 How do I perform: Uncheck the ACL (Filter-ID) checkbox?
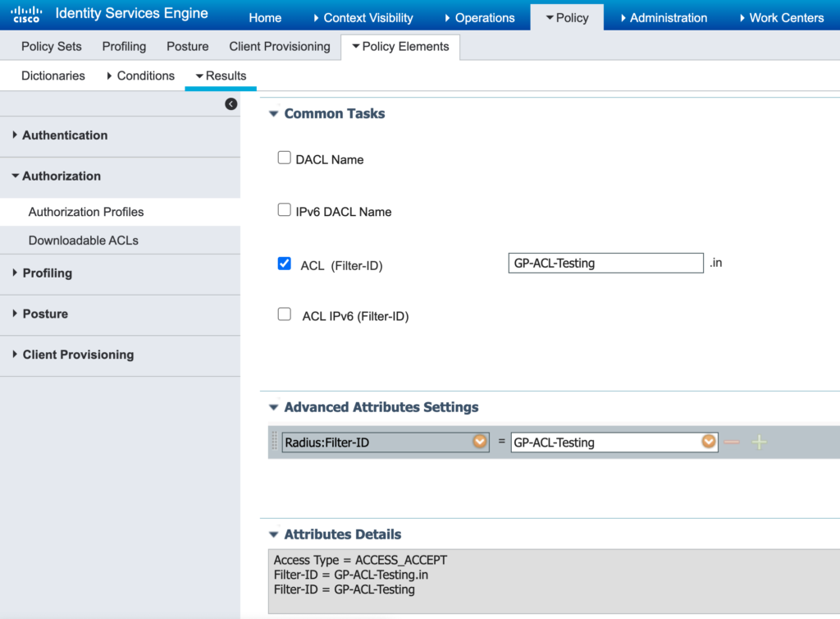[x=285, y=264]
